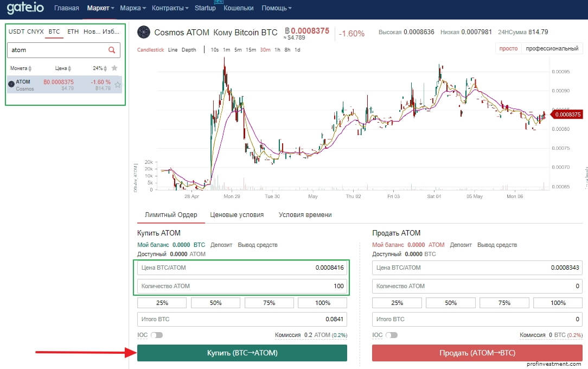This screenshot has height=369, width=588.
Task: Click the ATOM coin icon in list row
Action: [x=11, y=84]
